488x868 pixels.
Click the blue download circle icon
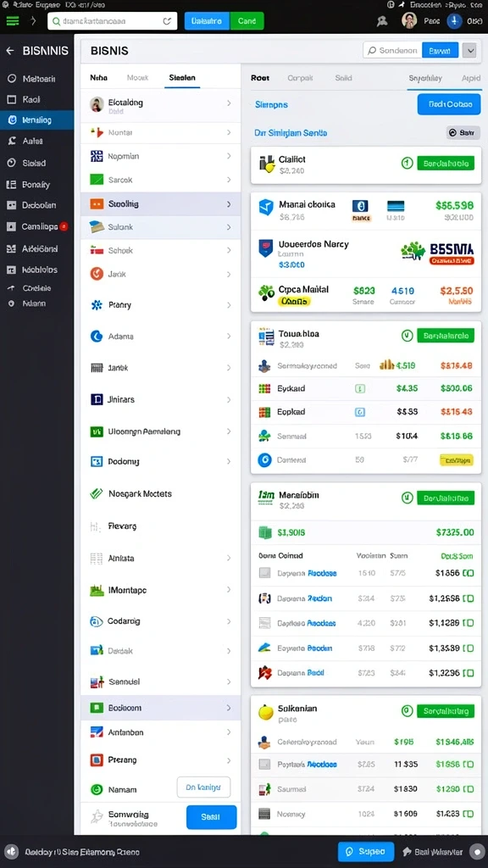pos(454,21)
